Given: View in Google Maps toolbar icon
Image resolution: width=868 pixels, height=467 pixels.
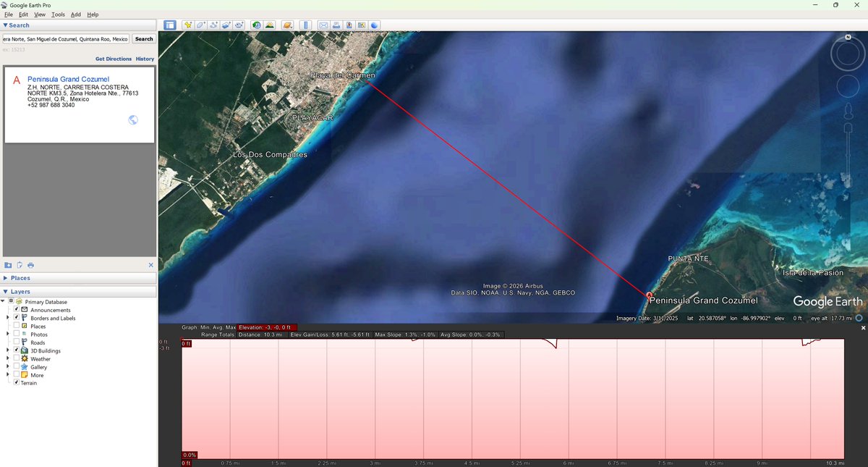Looking at the screenshot, I should tap(362, 25).
